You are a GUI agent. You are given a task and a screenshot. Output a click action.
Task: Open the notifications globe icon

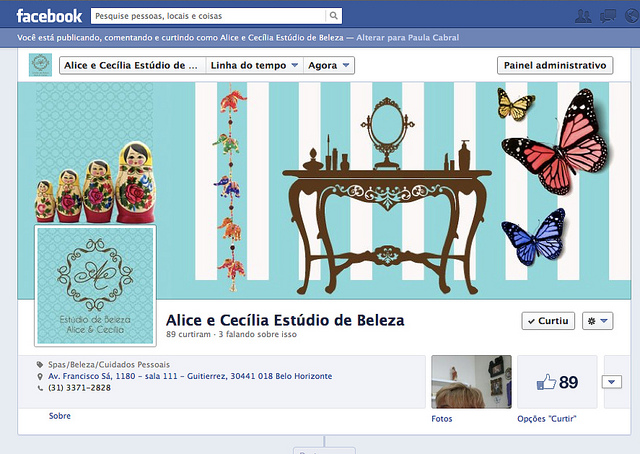click(630, 16)
